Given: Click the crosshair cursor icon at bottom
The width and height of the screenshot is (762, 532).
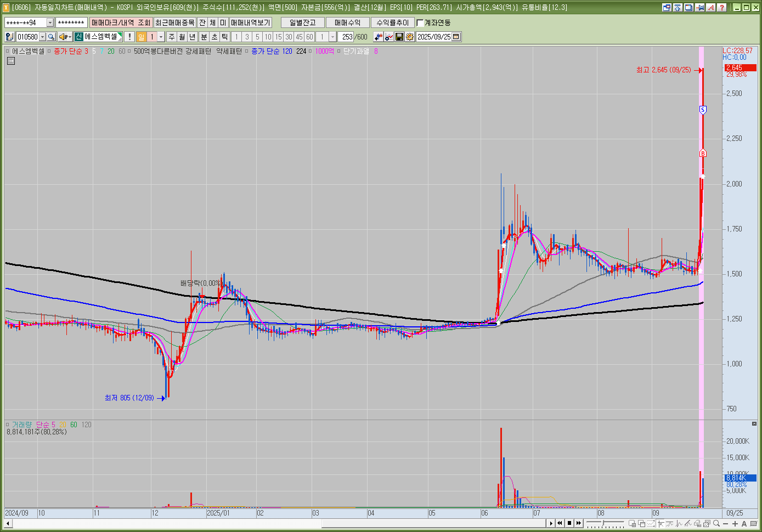Looking at the screenshot, I should pos(661,523).
